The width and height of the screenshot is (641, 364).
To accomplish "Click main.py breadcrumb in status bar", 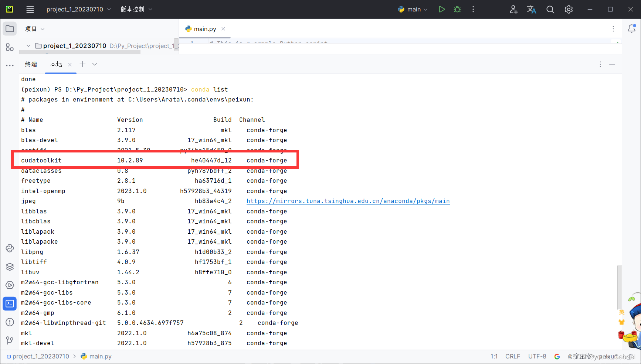I will pos(96,357).
